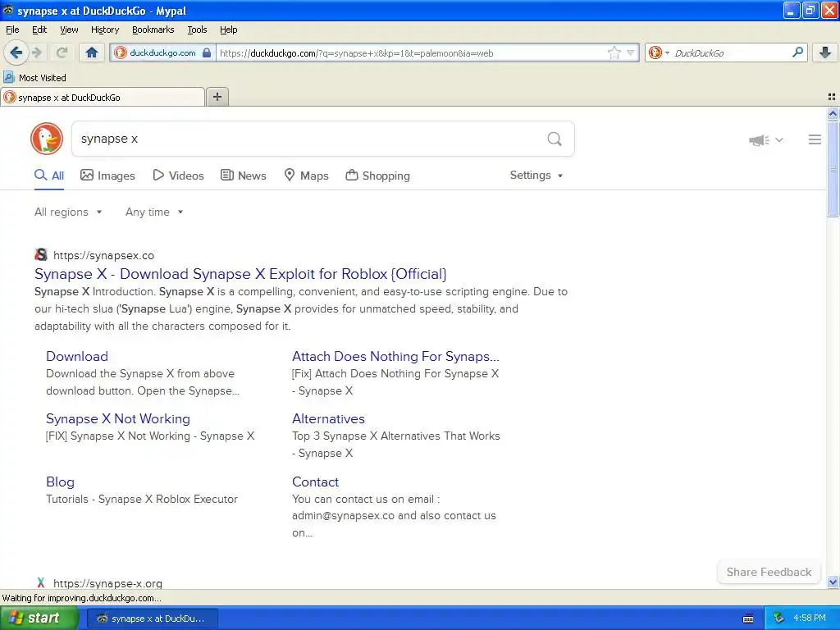Click the Share Feedback button
The image size is (840, 630).
click(769, 572)
